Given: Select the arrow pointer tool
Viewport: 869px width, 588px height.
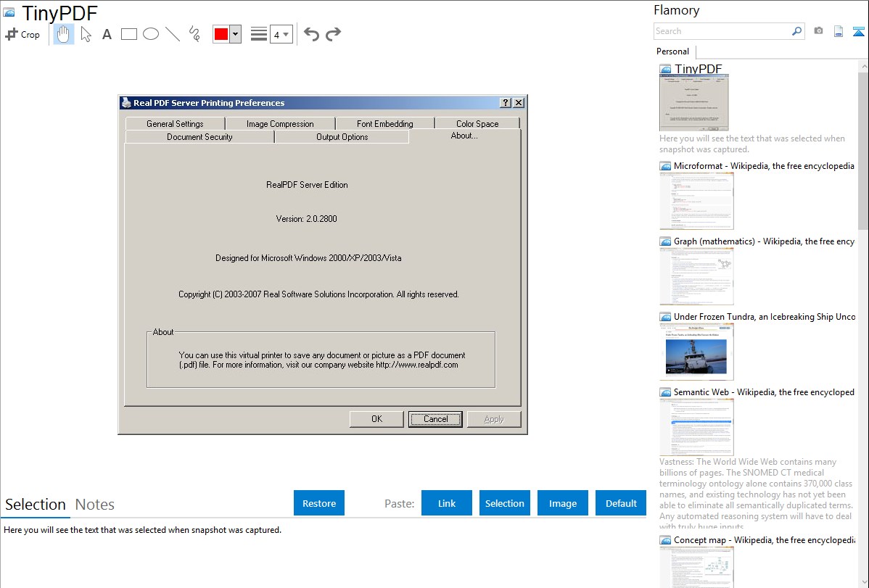Looking at the screenshot, I should click(x=86, y=34).
